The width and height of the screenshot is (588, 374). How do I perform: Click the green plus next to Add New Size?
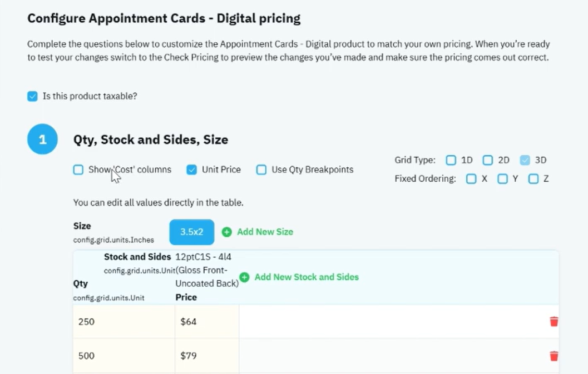pos(226,232)
